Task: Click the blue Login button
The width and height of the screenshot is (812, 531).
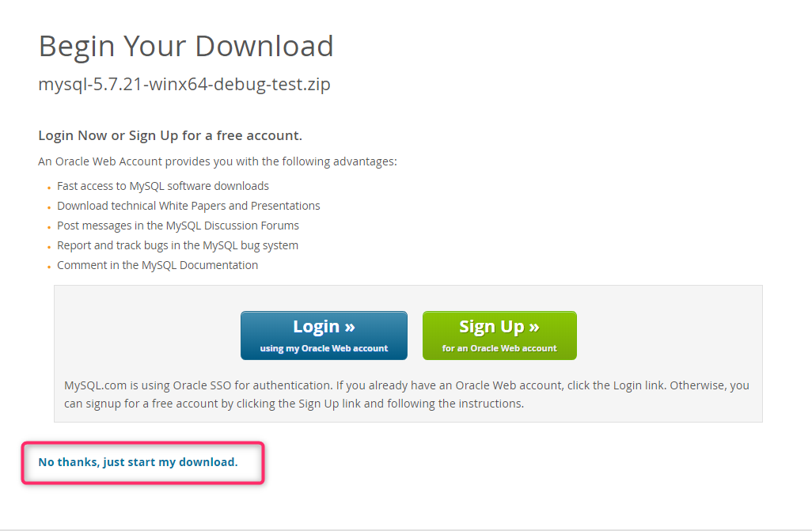Action: (324, 336)
